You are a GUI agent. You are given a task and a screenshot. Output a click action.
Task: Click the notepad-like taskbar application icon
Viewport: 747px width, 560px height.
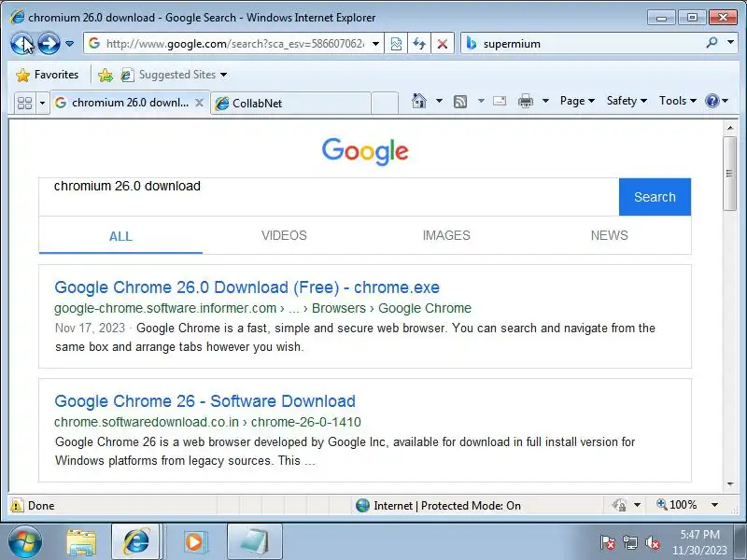pos(254,541)
